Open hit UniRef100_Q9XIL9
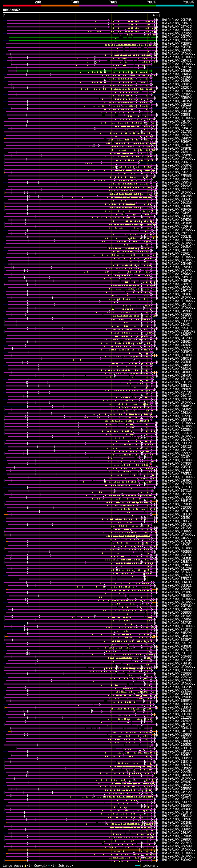This screenshot has width=197, height=868. [x=177, y=125]
